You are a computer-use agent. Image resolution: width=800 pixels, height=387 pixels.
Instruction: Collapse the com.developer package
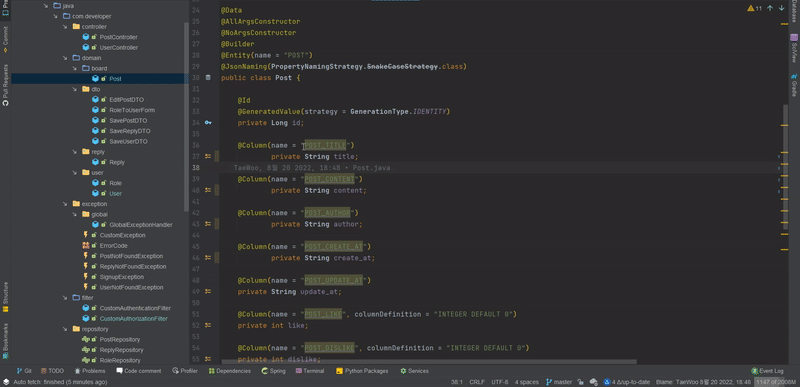pos(56,16)
